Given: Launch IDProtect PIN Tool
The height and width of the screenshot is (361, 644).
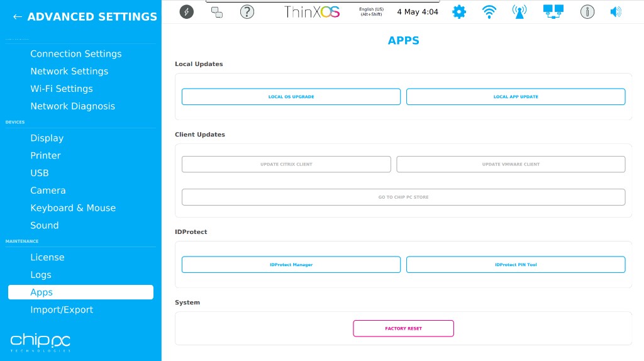Looking at the screenshot, I should 516,265.
